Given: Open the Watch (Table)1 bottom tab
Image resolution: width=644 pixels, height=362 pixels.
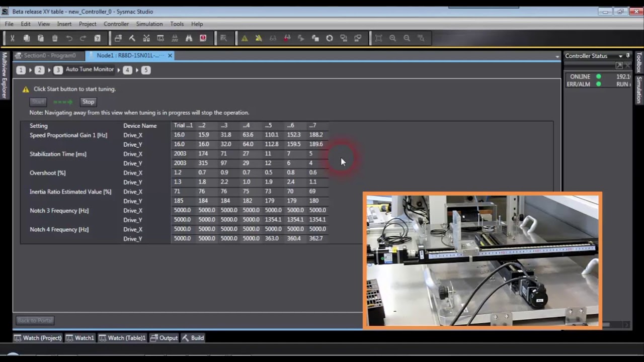Looking at the screenshot, I should pyautogui.click(x=122, y=338).
